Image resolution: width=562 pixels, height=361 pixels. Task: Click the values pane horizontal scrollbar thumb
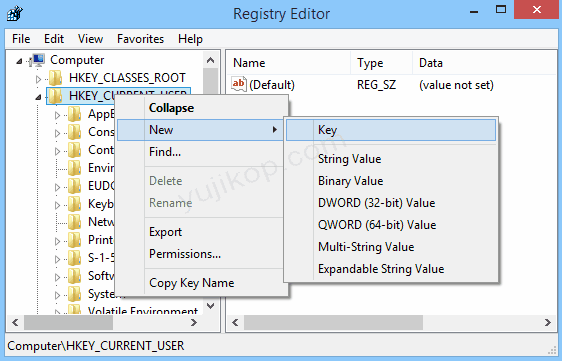click(333, 323)
